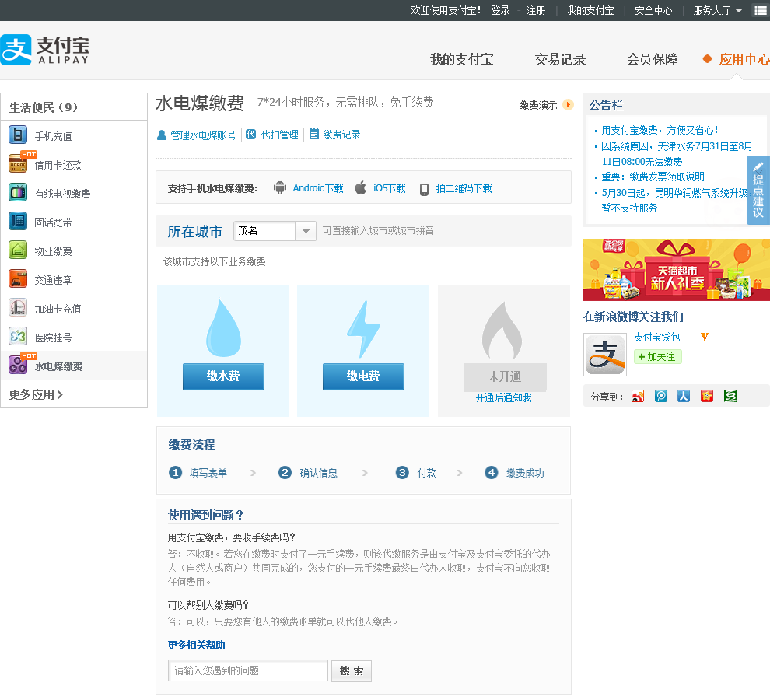This screenshot has height=700, width=770.
Task: Open the Tianjin water notice
Action: 677,154
